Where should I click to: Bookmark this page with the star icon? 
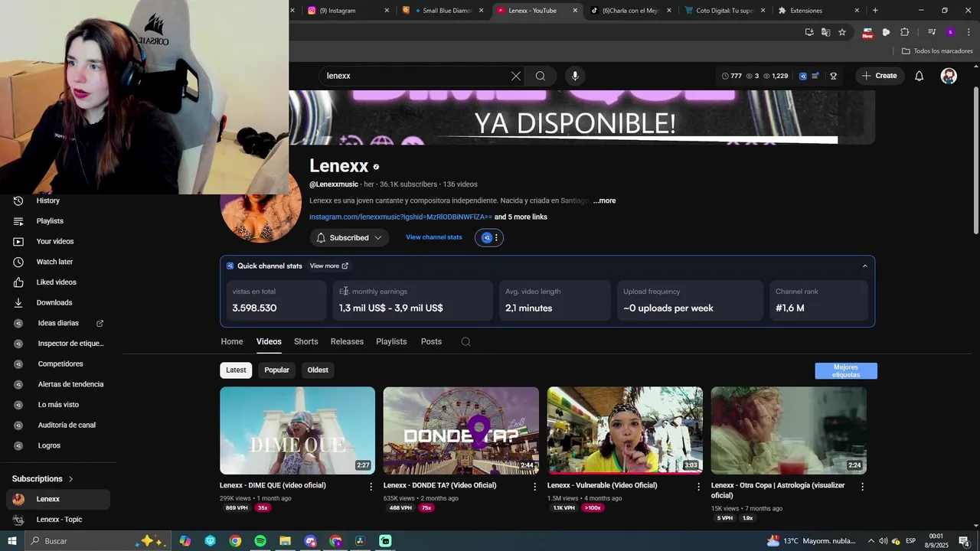842,32
